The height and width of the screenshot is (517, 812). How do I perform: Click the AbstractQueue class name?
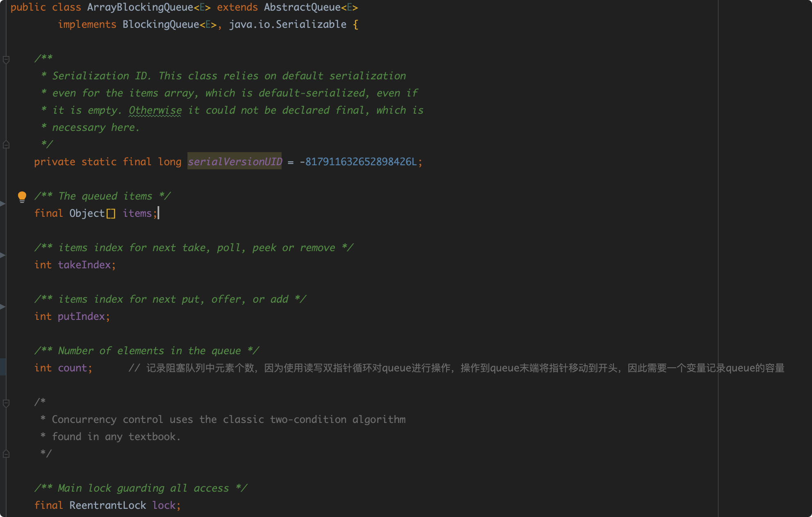pos(302,7)
